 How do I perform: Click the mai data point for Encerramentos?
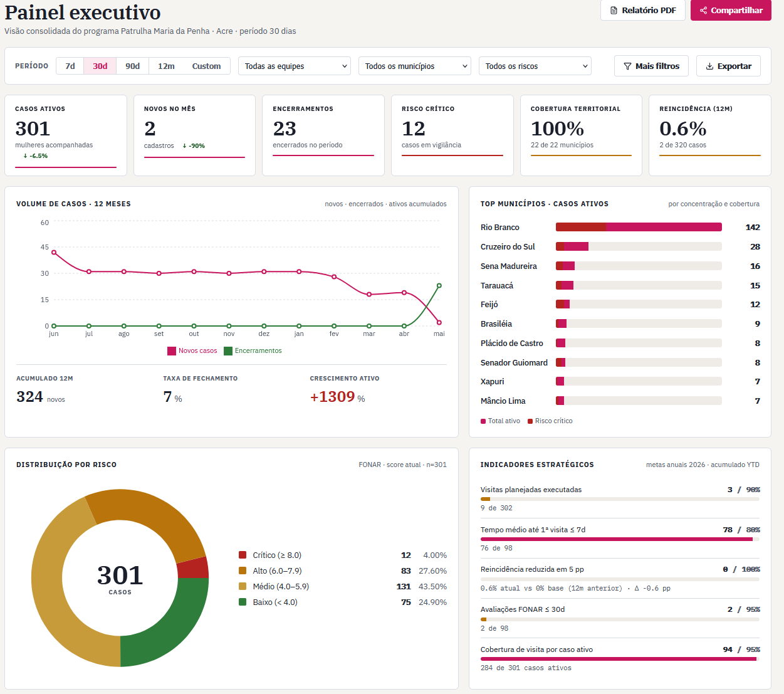click(x=439, y=286)
